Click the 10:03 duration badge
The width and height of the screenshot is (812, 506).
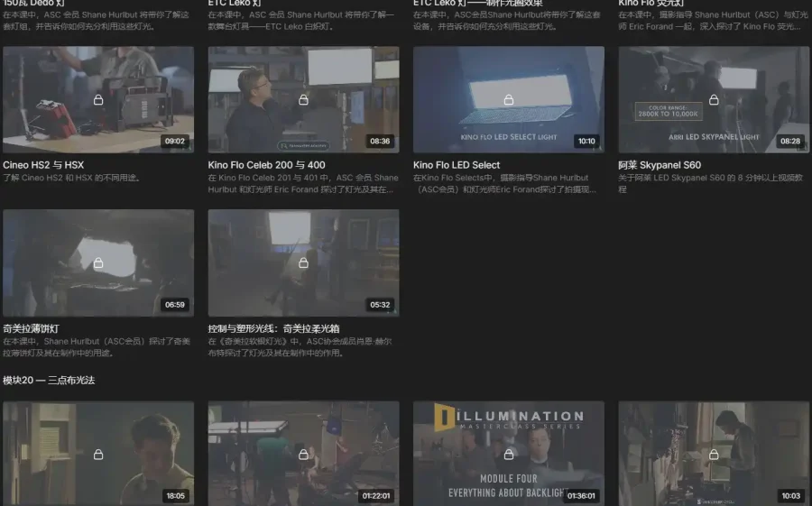(790, 496)
